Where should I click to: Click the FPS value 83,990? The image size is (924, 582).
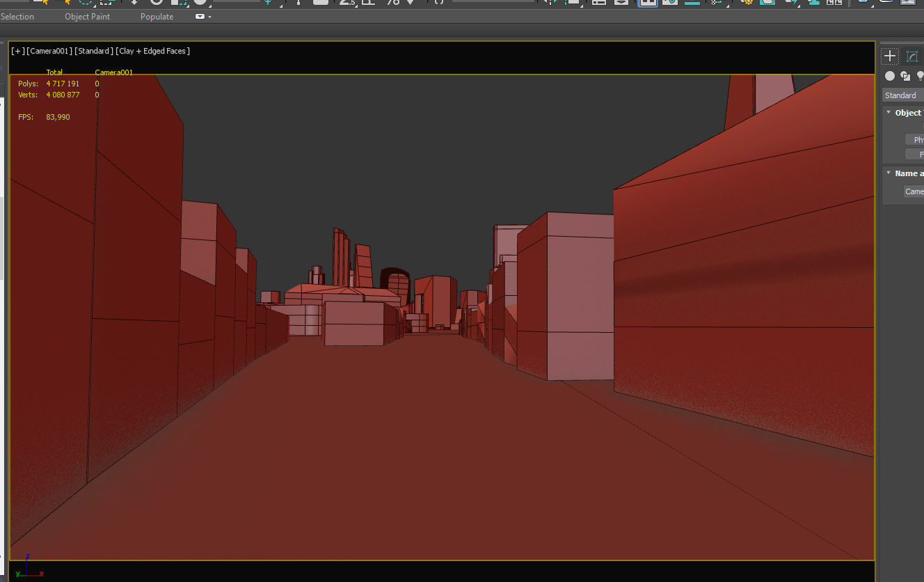(x=58, y=117)
